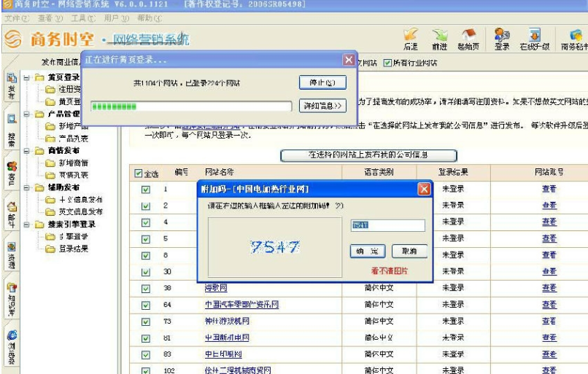Toggle the 所有行业网站 checkbox

387,63
